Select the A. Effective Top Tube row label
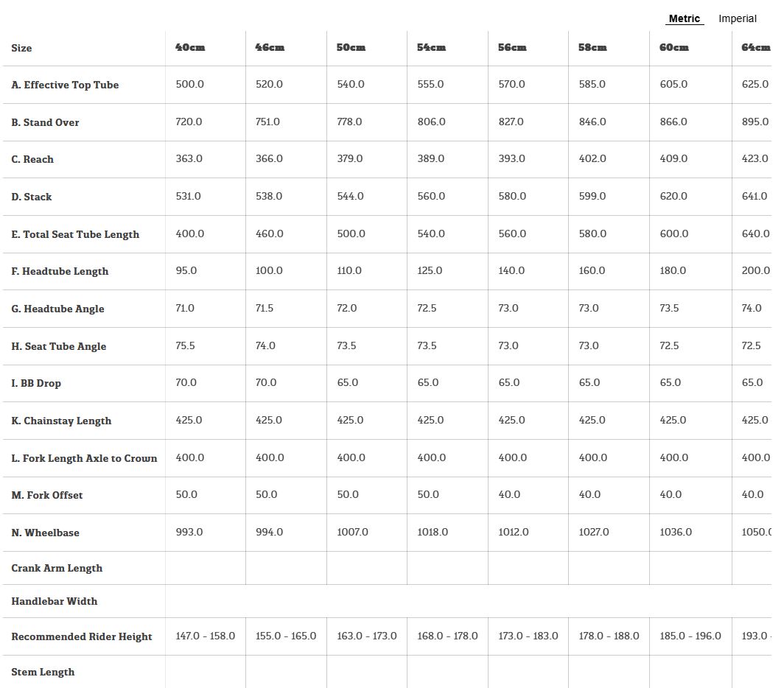Viewport: 784px width, 688px height. click(x=65, y=85)
